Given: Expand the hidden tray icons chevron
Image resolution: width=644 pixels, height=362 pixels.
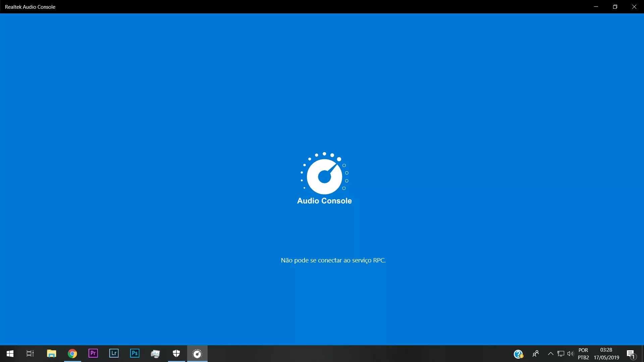Looking at the screenshot, I should (x=550, y=354).
